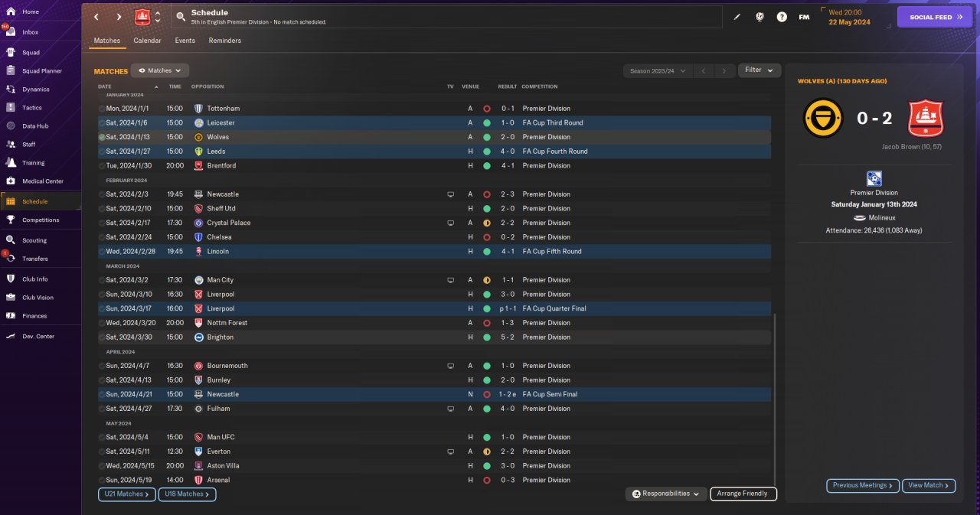Click the TV icon on the Newcastle 2024/2/3 row

[451, 194]
